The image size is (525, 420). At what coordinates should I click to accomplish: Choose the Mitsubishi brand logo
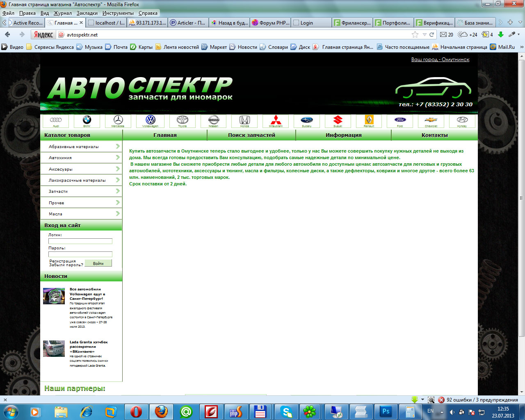click(x=276, y=121)
